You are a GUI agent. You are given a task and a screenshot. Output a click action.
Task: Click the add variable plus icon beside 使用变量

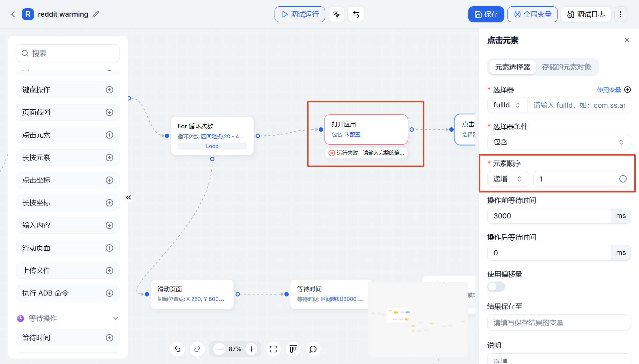[628, 90]
